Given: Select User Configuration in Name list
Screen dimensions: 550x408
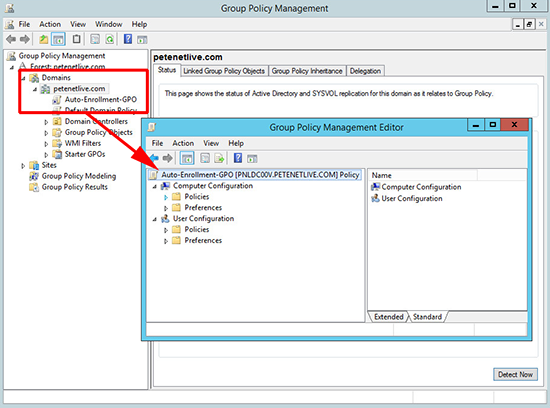Looking at the screenshot, I should [407, 199].
